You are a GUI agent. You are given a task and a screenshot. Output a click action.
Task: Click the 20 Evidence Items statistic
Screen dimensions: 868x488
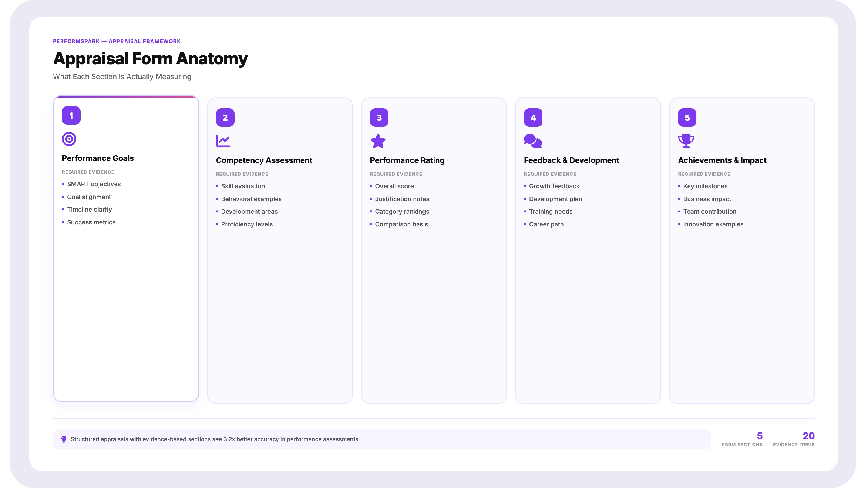click(794, 439)
